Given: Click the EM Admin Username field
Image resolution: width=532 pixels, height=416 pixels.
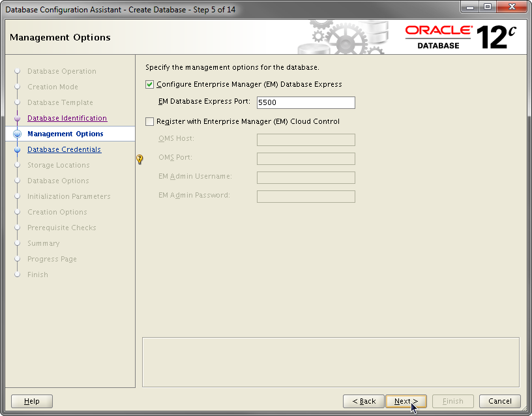Looking at the screenshot, I should (x=306, y=177).
